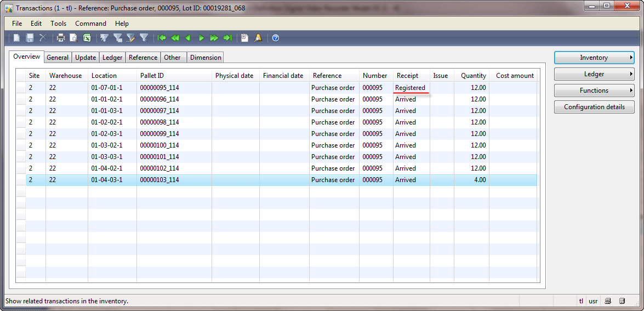
Task: Switch to the Other tab
Action: click(x=173, y=58)
